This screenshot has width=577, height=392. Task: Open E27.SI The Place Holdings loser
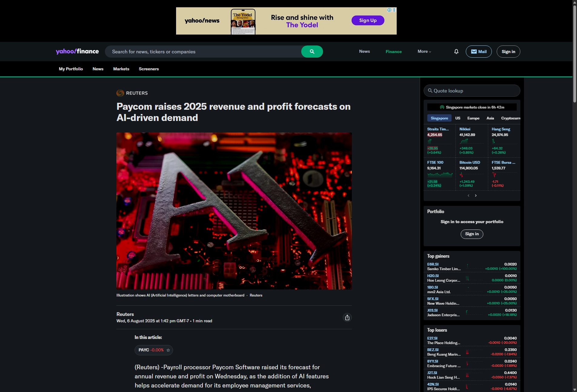[472, 340]
